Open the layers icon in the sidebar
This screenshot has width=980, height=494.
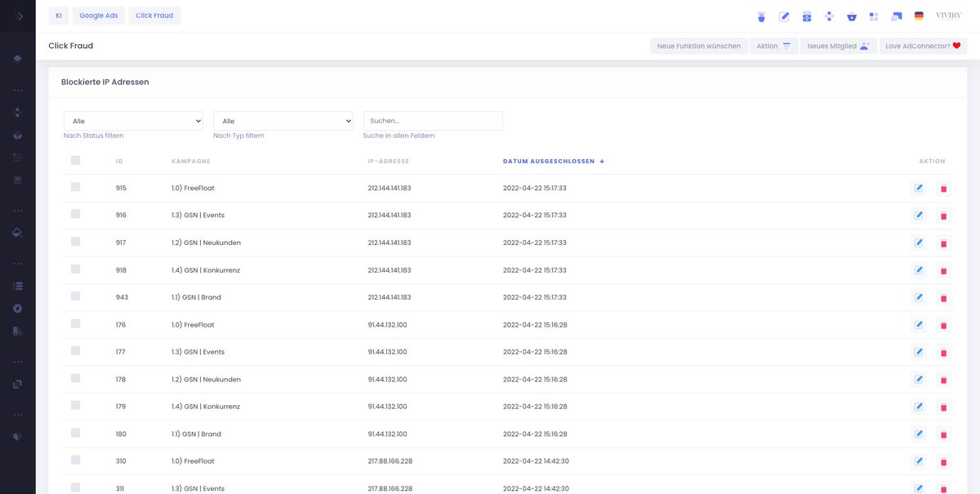(17, 59)
